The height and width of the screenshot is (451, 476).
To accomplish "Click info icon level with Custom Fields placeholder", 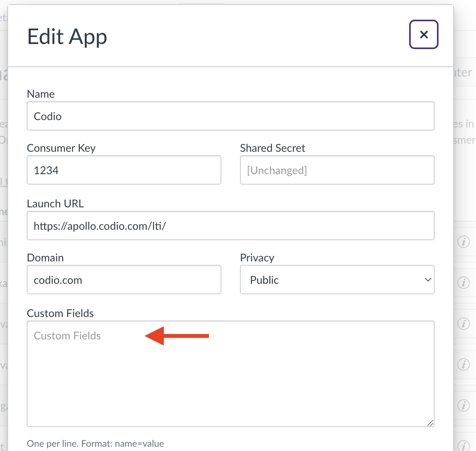I will (x=464, y=324).
